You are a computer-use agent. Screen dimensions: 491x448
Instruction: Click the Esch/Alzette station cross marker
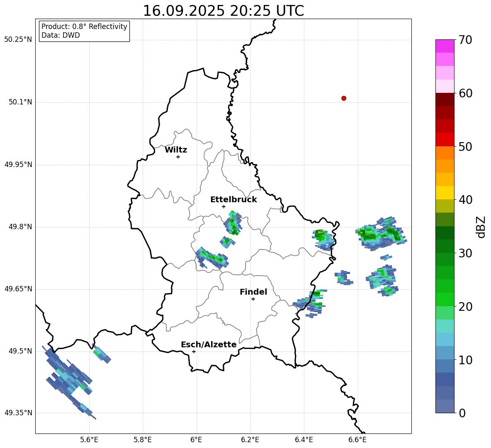(194, 351)
